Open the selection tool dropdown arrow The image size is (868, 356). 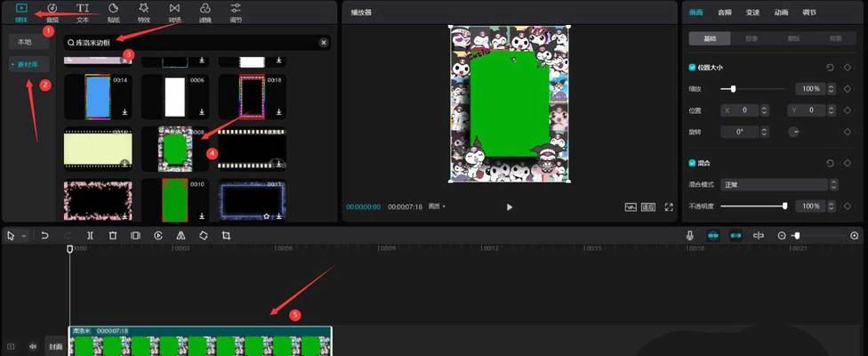point(24,236)
